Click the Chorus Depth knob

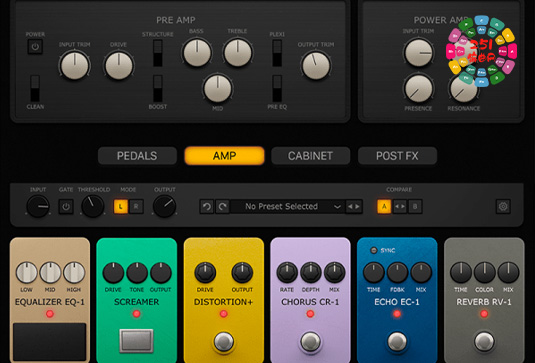coord(310,273)
